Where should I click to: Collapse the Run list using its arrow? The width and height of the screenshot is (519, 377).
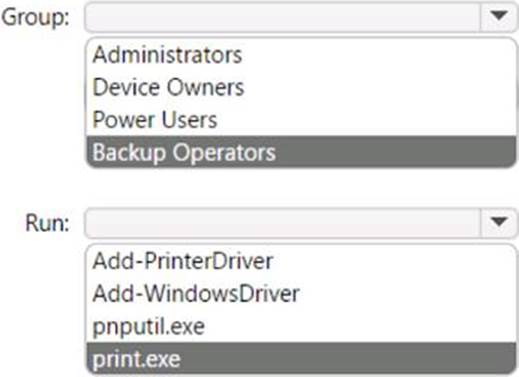[499, 222]
